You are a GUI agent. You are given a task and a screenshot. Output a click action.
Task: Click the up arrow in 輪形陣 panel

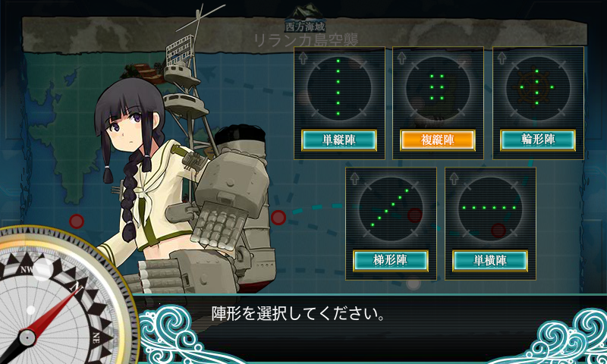click(502, 58)
